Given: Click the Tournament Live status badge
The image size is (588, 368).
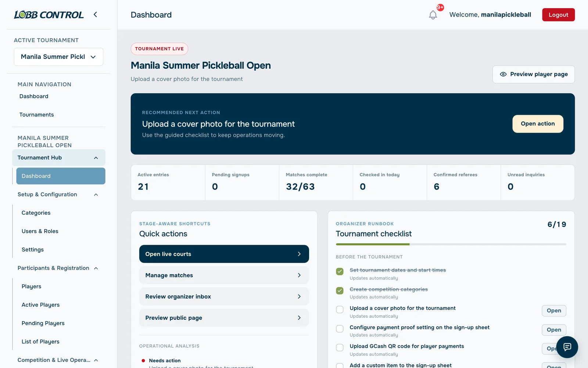Looking at the screenshot, I should pos(159,49).
